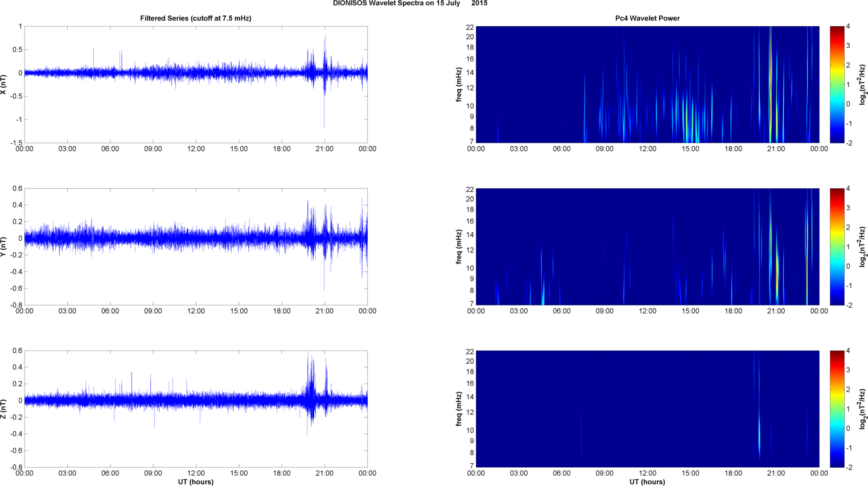868x486 pixels.
Task: Click 'freq (mHz)' label of the bottom spectrogram
Action: click(459, 409)
